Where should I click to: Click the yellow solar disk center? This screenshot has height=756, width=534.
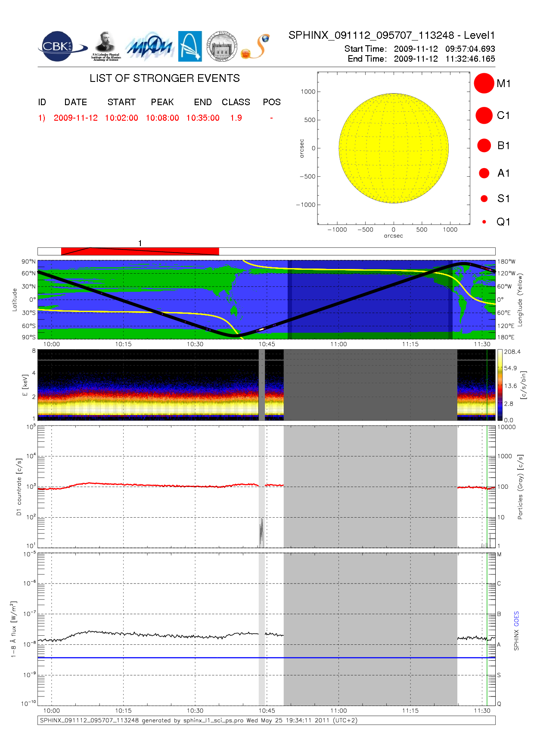[394, 148]
